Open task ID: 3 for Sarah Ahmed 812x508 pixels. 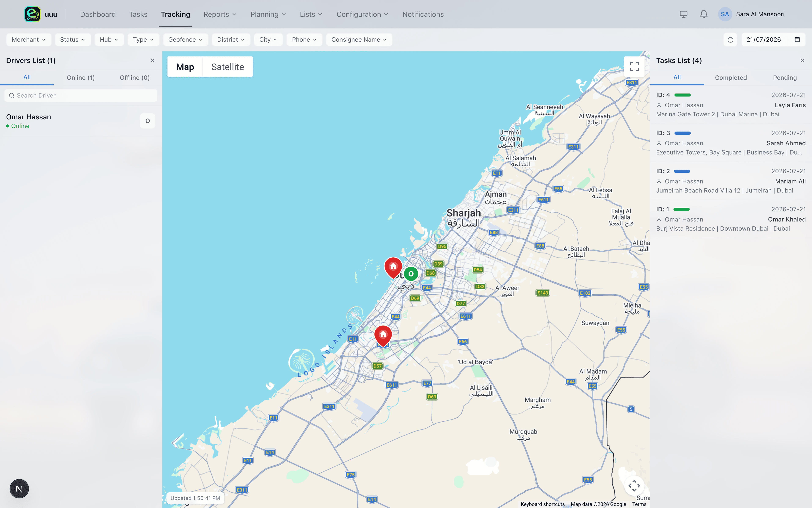pyautogui.click(x=731, y=143)
